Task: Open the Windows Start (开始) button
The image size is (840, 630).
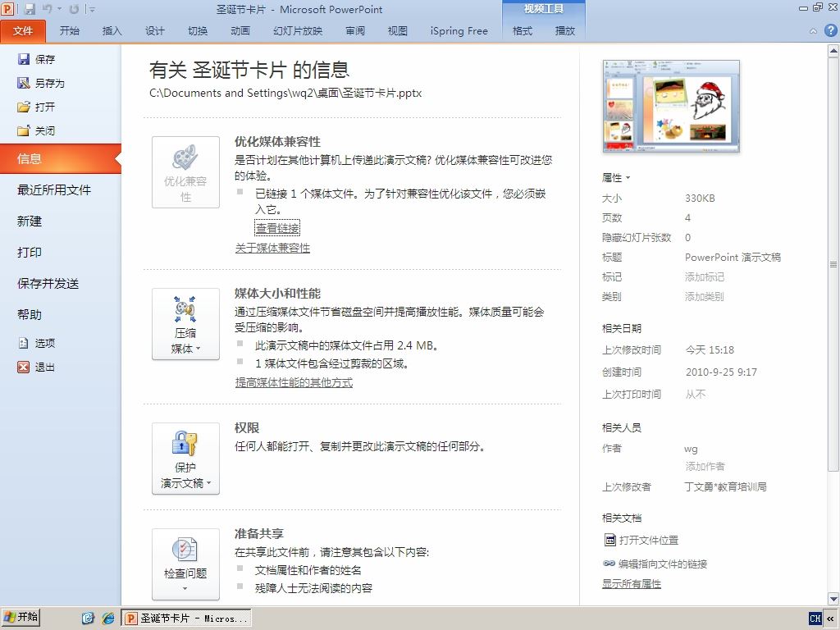Action: tap(21, 618)
